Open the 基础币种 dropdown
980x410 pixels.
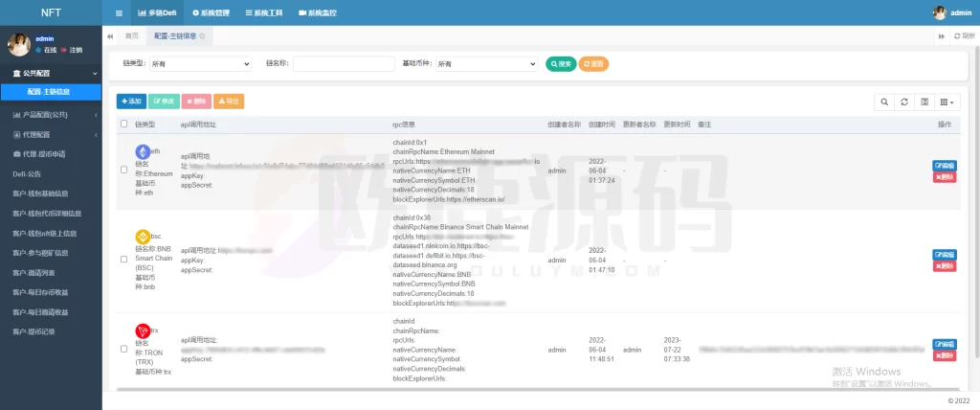coord(486,64)
